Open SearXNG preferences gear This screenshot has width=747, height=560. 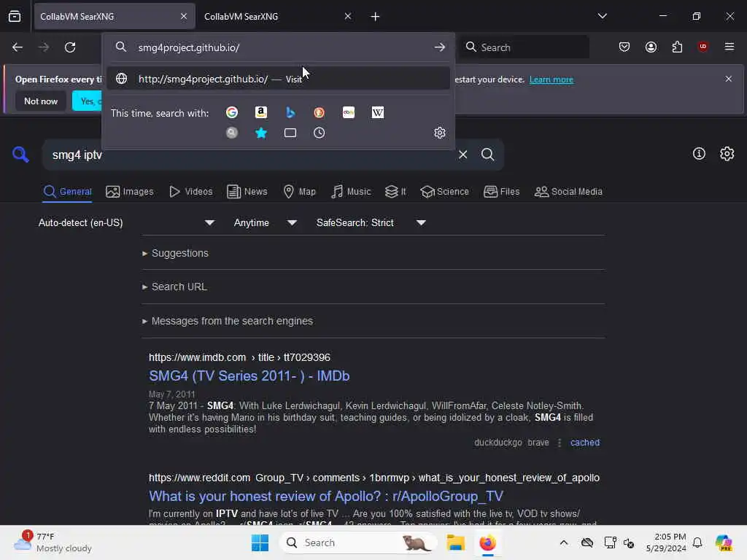pyautogui.click(x=727, y=154)
